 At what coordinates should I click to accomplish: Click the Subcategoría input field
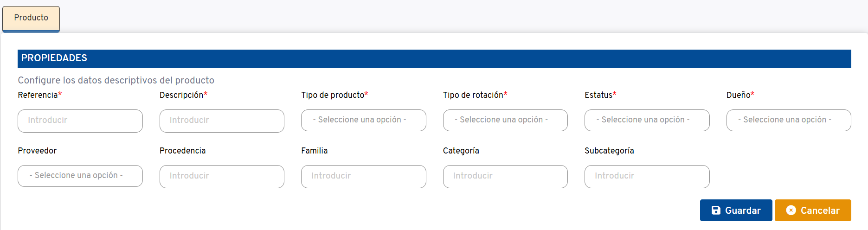647,176
